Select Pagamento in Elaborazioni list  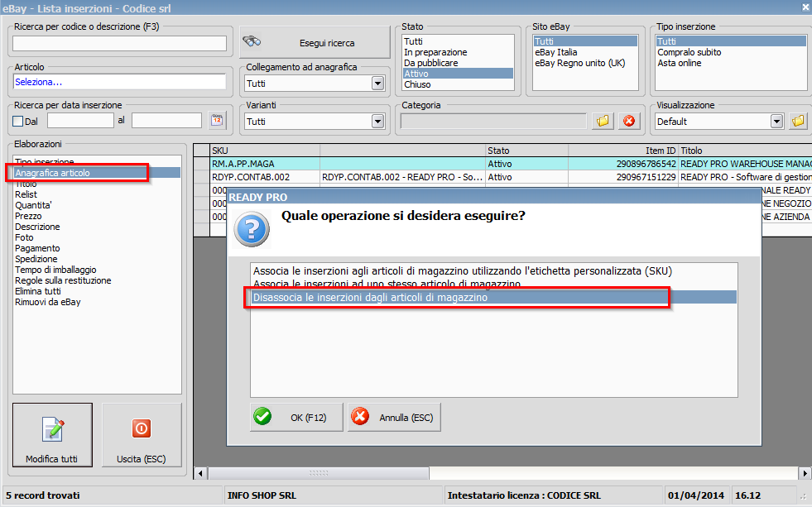97,248
